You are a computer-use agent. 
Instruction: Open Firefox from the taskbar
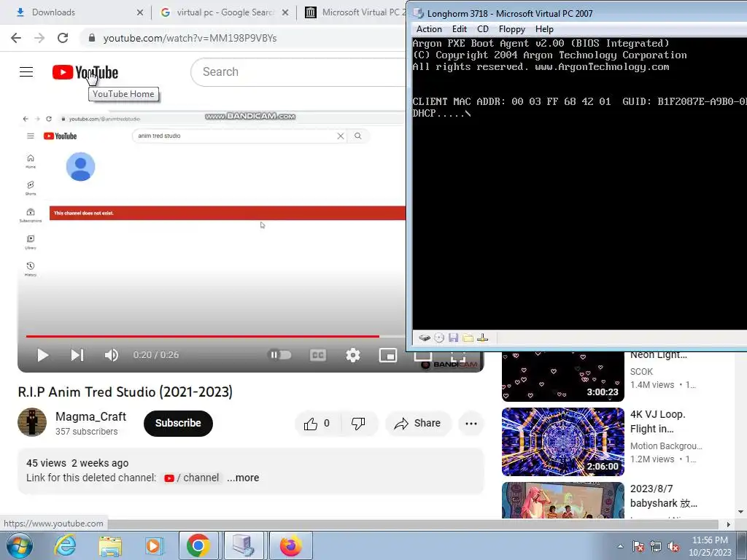(290, 545)
